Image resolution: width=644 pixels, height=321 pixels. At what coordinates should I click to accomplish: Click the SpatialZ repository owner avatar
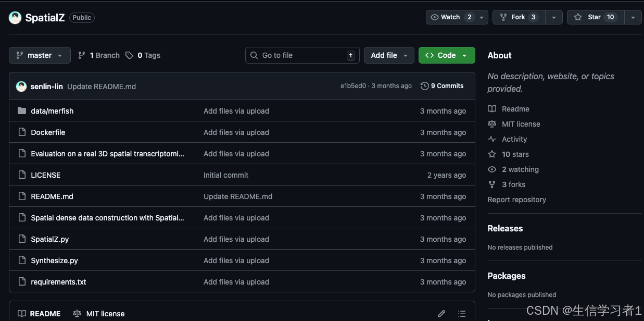(x=16, y=18)
